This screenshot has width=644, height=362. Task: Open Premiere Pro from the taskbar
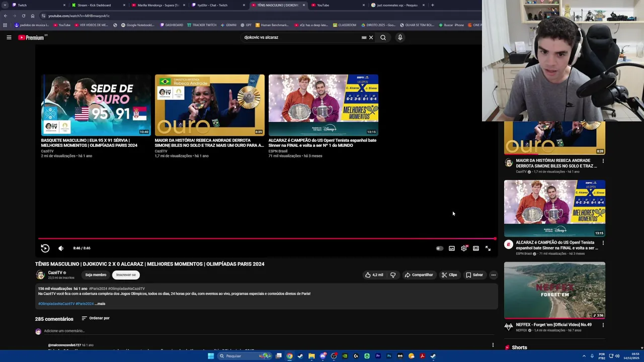378,356
